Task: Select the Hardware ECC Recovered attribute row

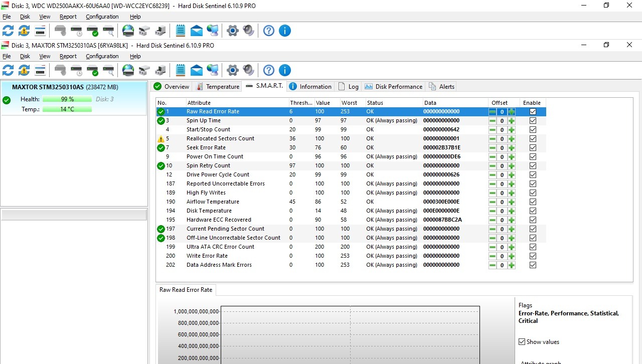Action: point(219,220)
